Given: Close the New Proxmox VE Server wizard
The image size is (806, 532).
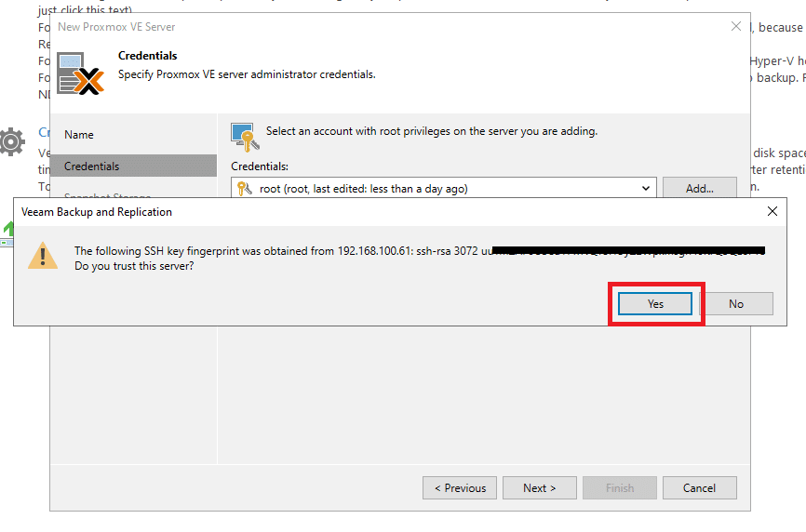Looking at the screenshot, I should pos(736,26).
